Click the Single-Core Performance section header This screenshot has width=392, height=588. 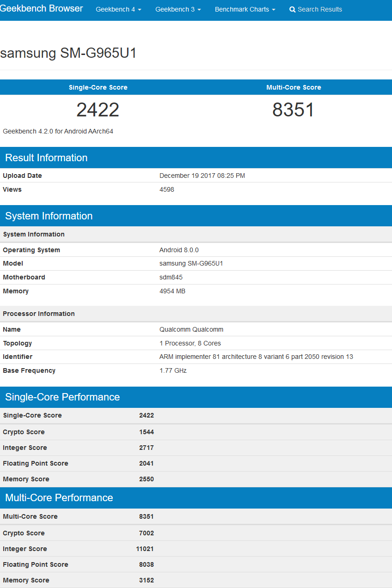(x=196, y=397)
